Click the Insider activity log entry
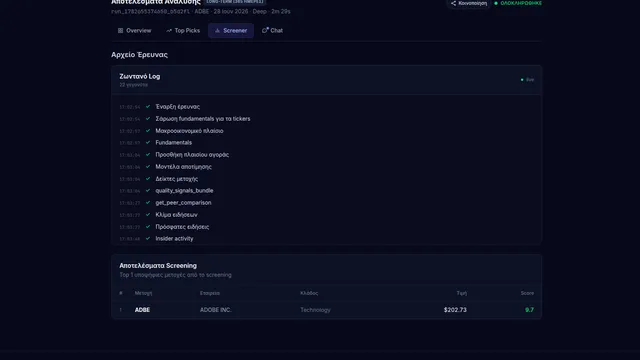 click(174, 238)
